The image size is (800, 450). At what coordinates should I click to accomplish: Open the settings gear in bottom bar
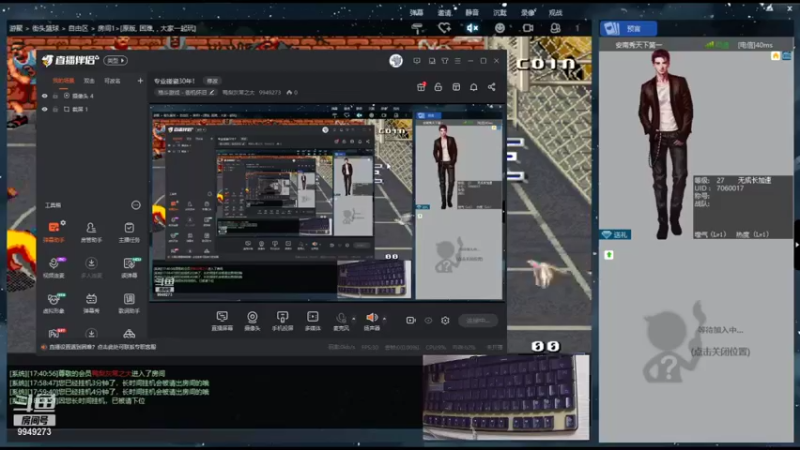[x=445, y=320]
